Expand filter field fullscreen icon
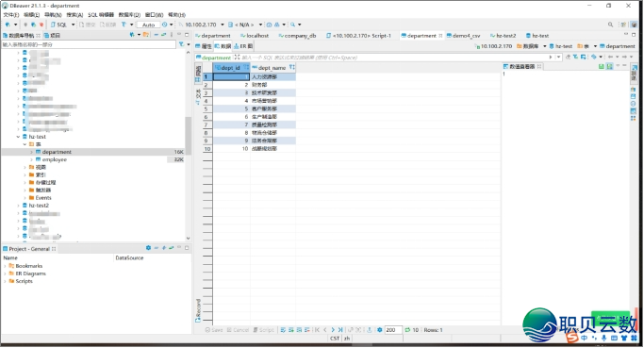Viewport: 644px width, 348px height. coord(237,58)
